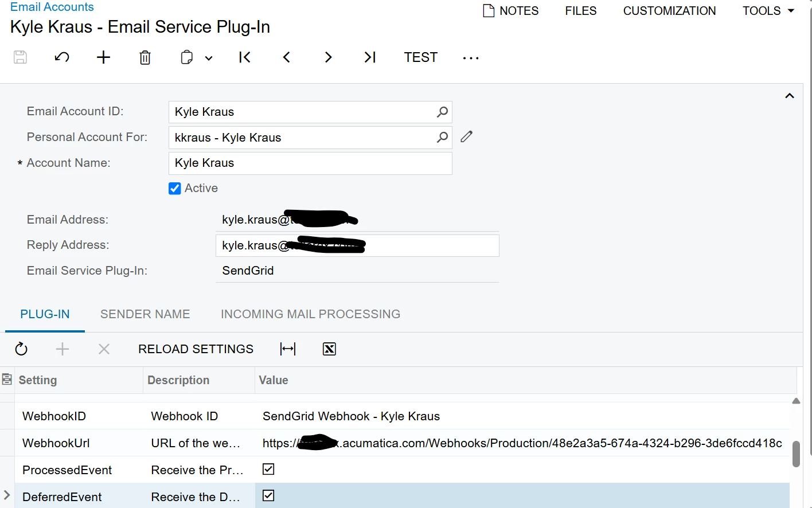Select the ProcessedEvent setting cell
This screenshot has width=812, height=508.
pos(79,470)
